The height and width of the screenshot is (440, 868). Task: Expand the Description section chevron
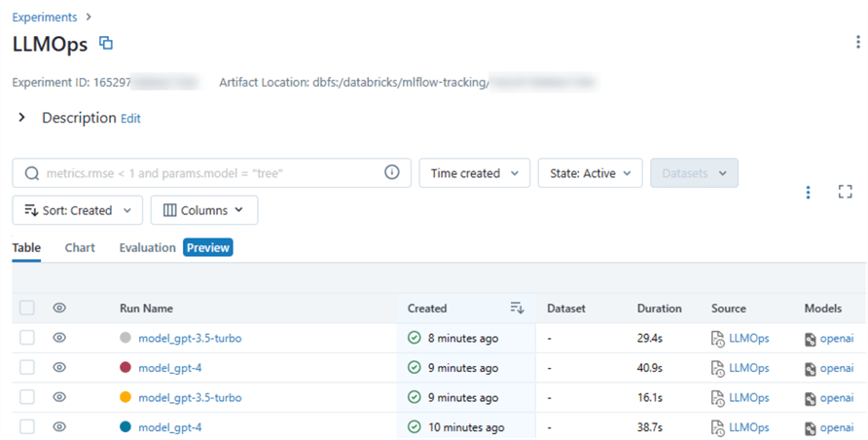(x=21, y=118)
